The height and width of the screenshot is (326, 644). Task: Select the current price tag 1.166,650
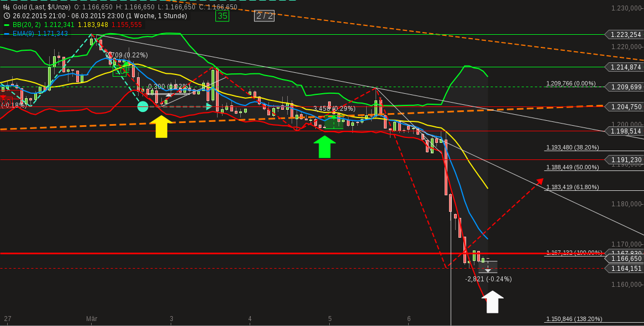(624, 259)
